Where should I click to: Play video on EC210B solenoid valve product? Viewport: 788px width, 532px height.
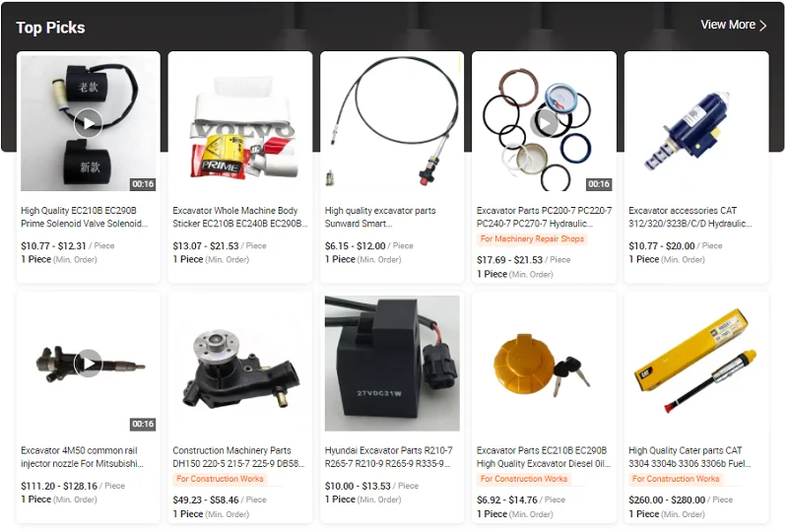[x=88, y=123]
